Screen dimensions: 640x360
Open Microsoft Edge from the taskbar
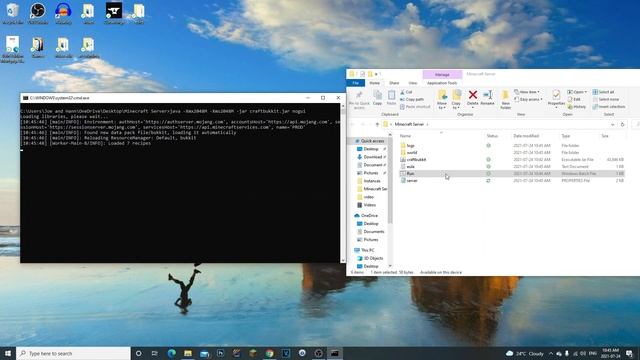pos(171,353)
